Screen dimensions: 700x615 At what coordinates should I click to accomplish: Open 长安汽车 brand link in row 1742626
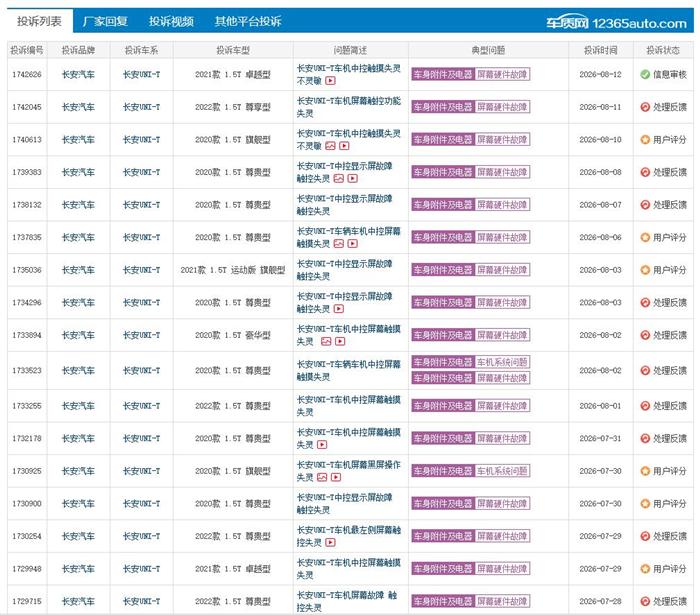click(x=78, y=75)
